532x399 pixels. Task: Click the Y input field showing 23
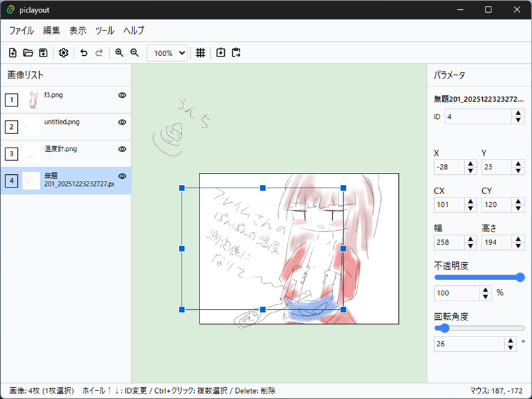pyautogui.click(x=496, y=167)
